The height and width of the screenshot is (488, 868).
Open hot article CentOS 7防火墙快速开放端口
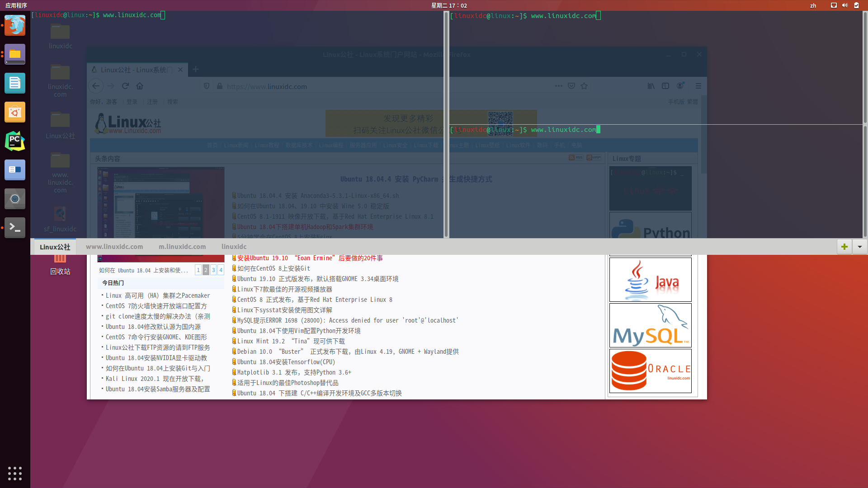coord(156,306)
